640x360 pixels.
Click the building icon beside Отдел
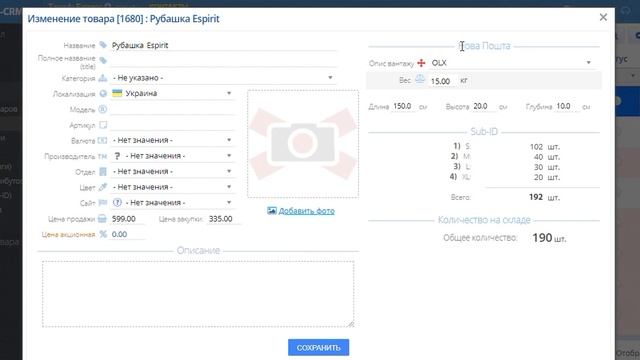pyautogui.click(x=103, y=171)
